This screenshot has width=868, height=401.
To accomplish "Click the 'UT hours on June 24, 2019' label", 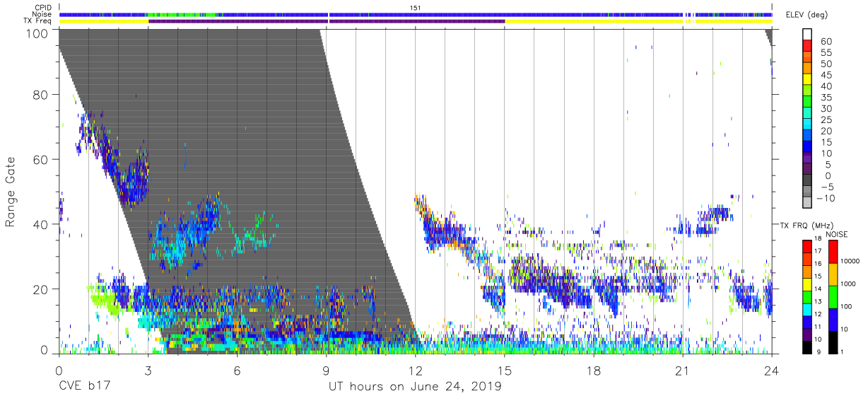I will pyautogui.click(x=415, y=386).
